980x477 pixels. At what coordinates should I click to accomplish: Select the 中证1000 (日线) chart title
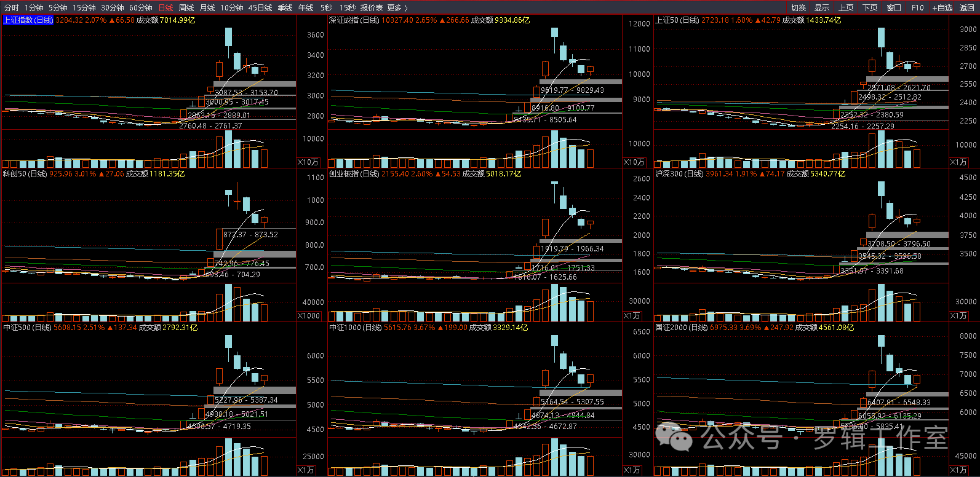(355, 328)
